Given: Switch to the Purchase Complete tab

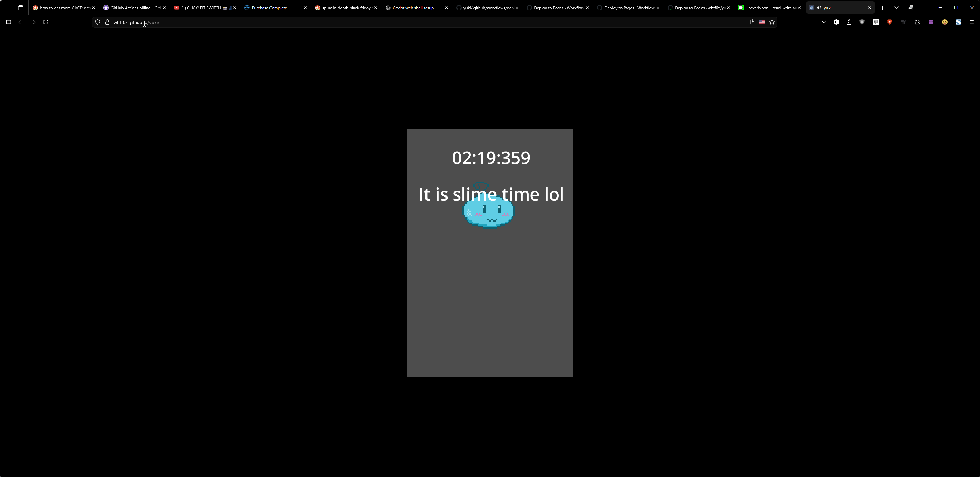Looking at the screenshot, I should [269, 8].
